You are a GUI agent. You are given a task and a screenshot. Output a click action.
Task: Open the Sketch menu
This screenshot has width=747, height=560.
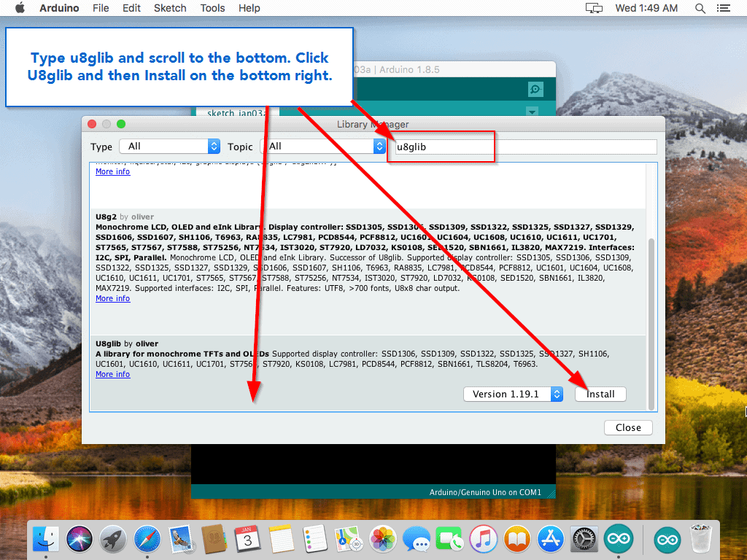(170, 8)
